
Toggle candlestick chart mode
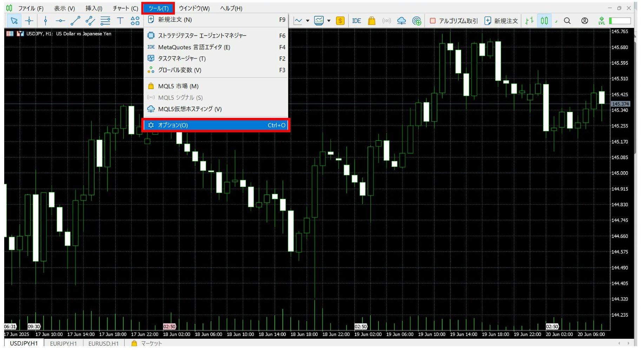[x=544, y=21]
